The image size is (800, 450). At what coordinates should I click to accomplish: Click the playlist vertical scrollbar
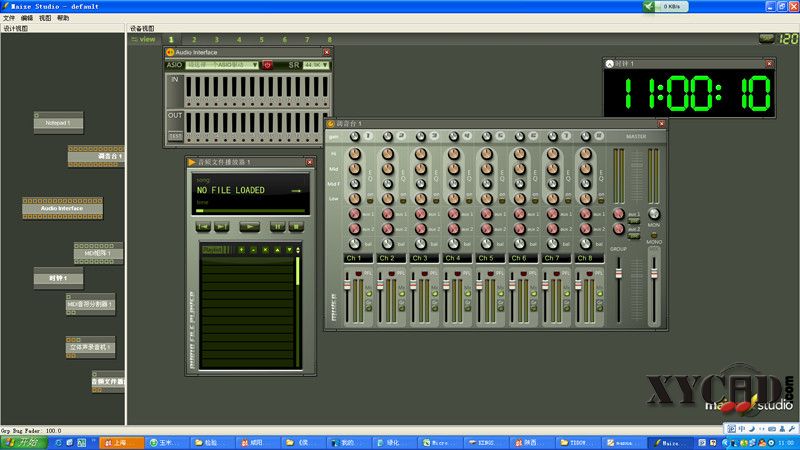click(298, 311)
